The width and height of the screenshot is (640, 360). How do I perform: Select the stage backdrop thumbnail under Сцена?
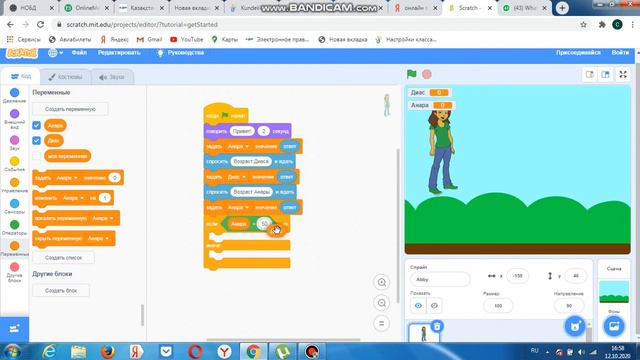coord(614,291)
